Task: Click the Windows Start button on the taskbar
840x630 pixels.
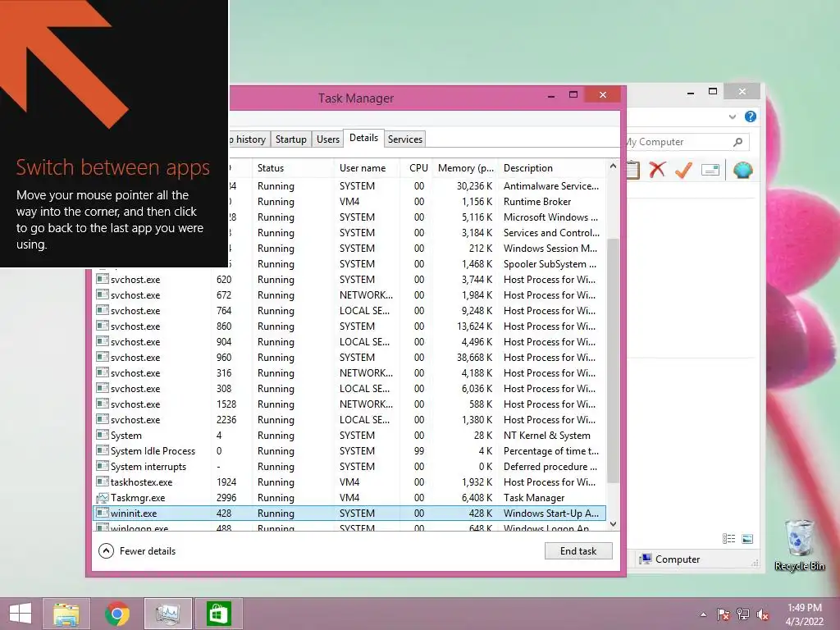Action: click(x=21, y=614)
